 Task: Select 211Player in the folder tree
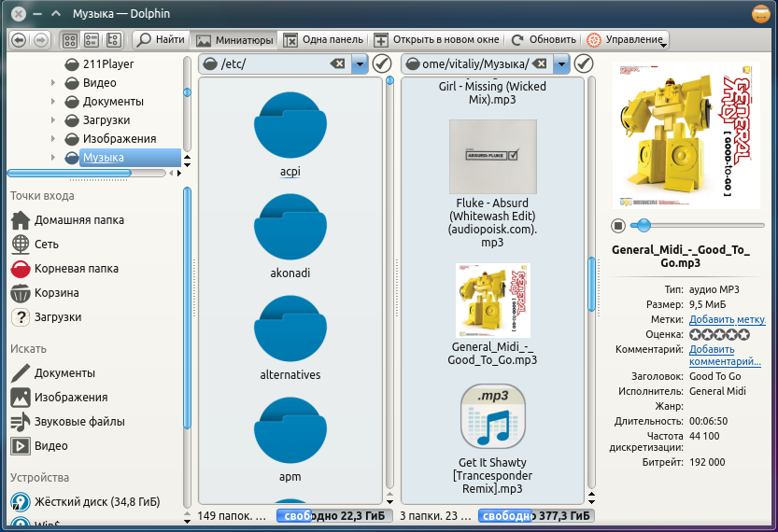coord(99,64)
